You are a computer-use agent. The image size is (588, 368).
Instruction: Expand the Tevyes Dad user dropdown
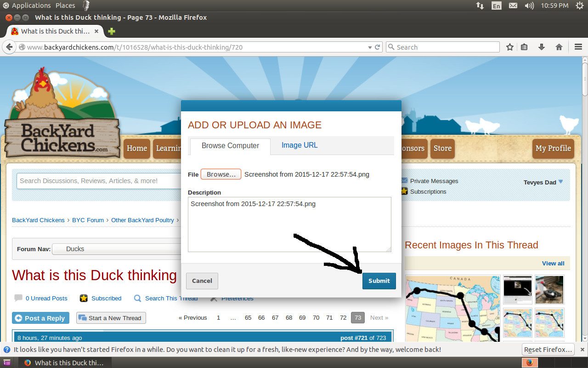point(560,182)
